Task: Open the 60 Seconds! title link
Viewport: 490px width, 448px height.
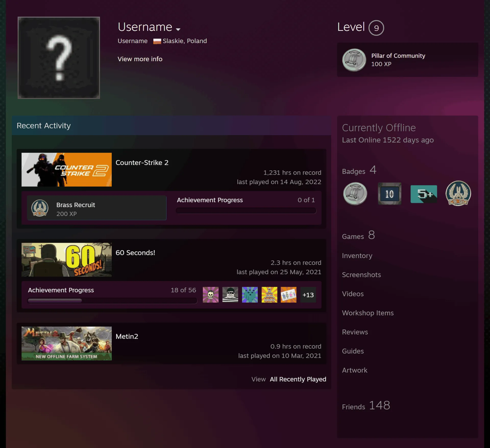Action: coord(135,253)
